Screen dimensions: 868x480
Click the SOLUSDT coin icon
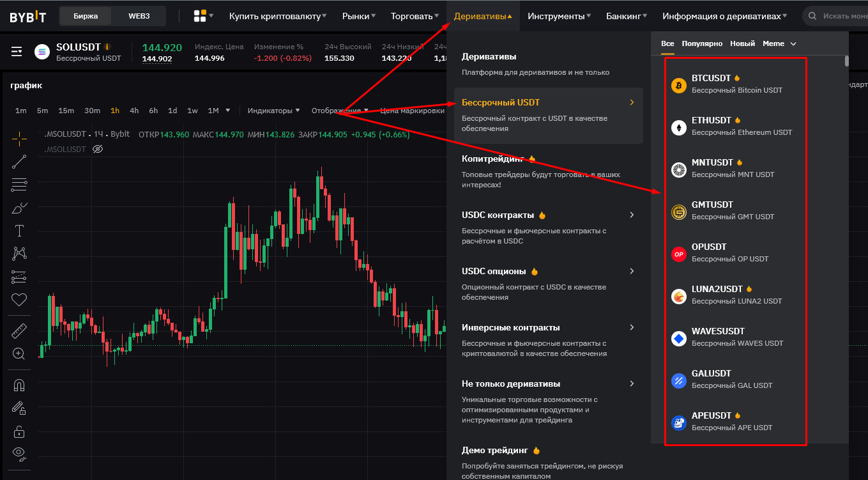click(x=42, y=52)
